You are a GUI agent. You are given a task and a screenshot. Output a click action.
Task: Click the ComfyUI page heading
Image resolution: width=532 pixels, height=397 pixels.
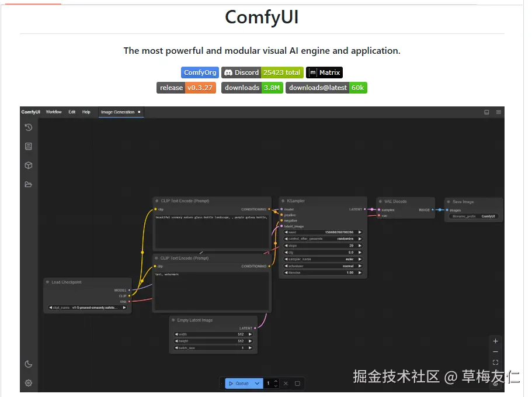[x=262, y=17]
